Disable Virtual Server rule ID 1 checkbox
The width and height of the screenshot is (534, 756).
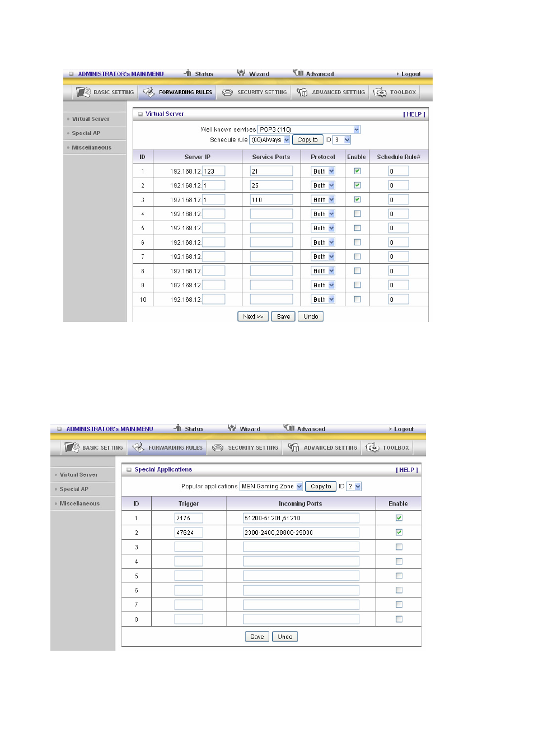(357, 171)
